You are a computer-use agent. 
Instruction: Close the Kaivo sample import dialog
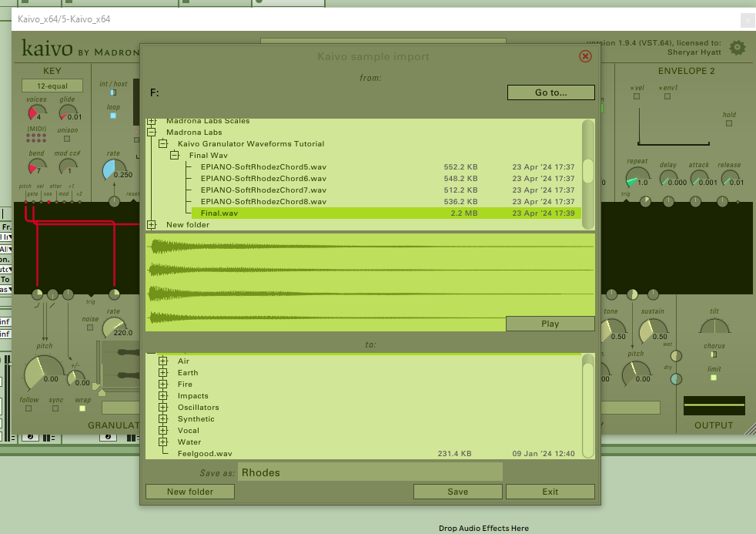(585, 56)
